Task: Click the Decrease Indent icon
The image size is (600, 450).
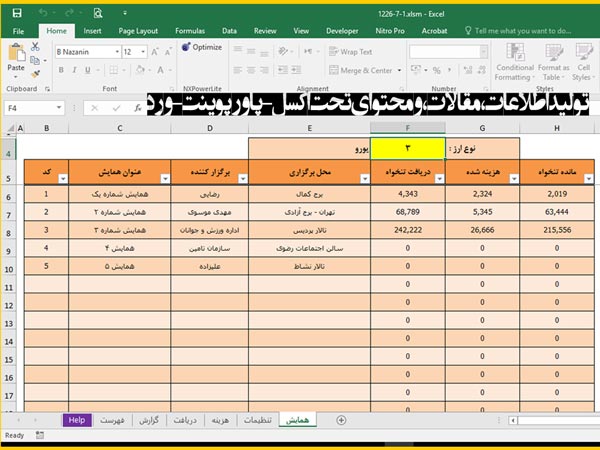Action: tap(283, 70)
